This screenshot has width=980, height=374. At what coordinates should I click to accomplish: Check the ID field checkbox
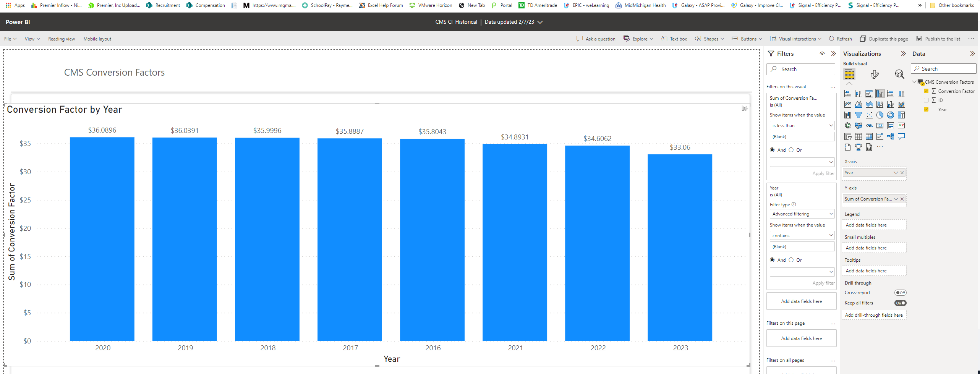coord(926,100)
